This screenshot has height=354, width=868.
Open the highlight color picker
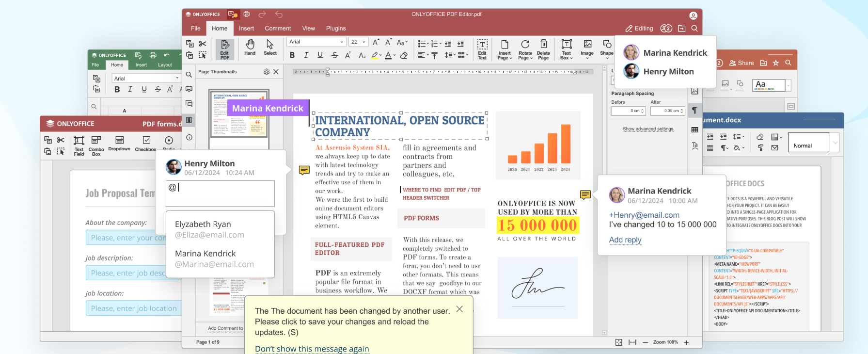pyautogui.click(x=377, y=55)
